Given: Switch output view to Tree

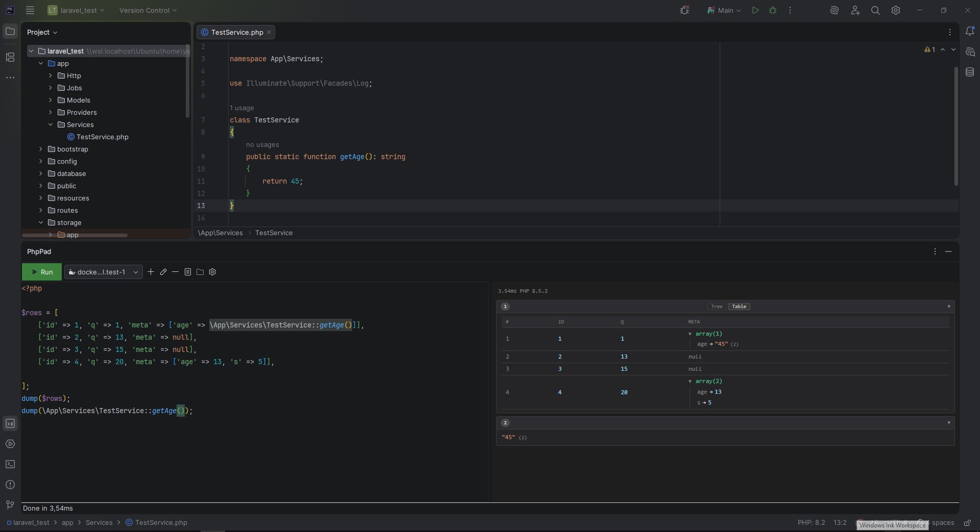Looking at the screenshot, I should point(717,307).
